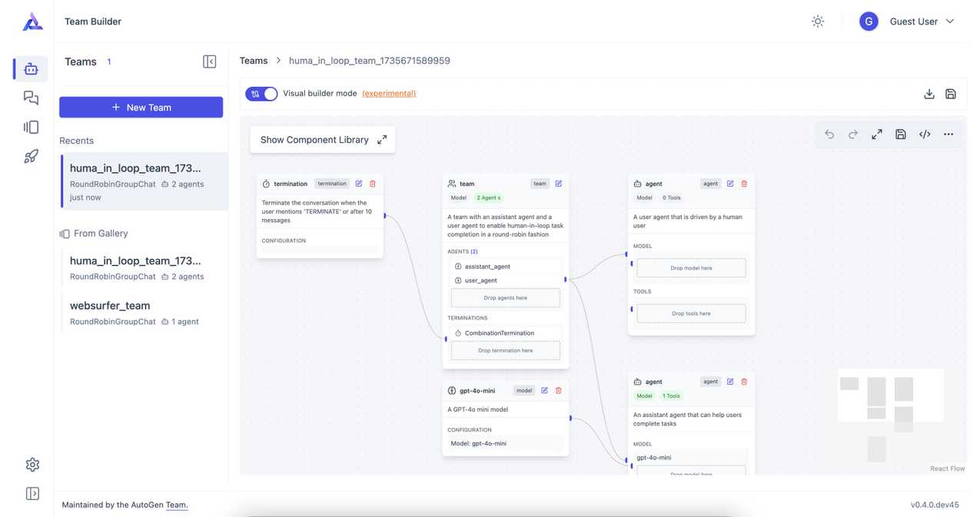Switch theme with the sun icon
The image size is (980, 517).
click(x=818, y=22)
